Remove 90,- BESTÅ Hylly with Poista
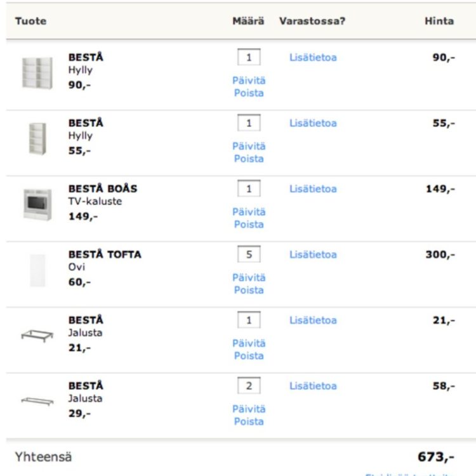 click(x=249, y=93)
